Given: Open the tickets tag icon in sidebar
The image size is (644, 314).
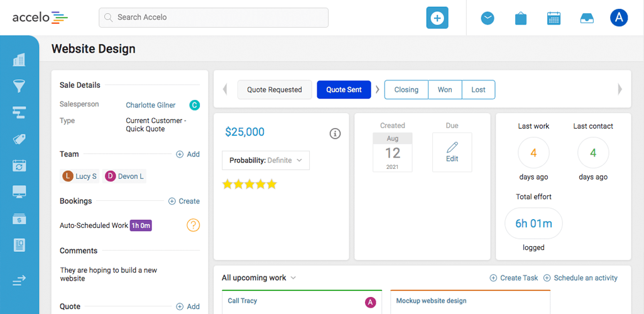Looking at the screenshot, I should click(x=19, y=139).
